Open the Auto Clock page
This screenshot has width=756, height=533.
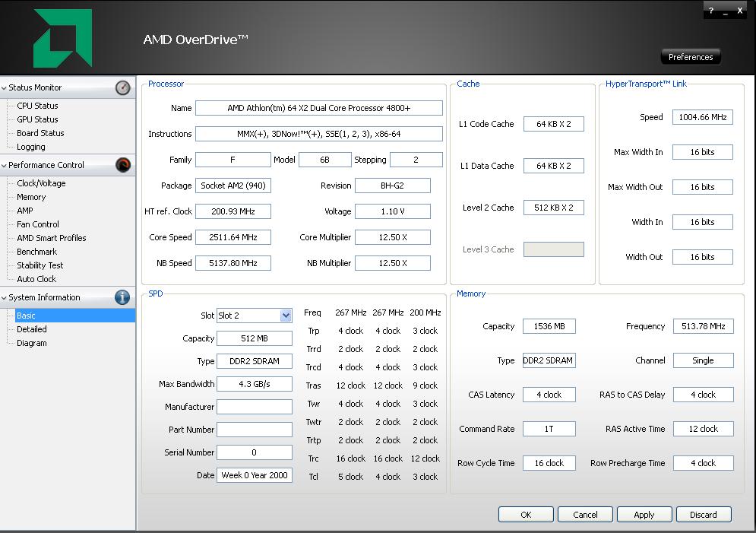click(x=36, y=279)
